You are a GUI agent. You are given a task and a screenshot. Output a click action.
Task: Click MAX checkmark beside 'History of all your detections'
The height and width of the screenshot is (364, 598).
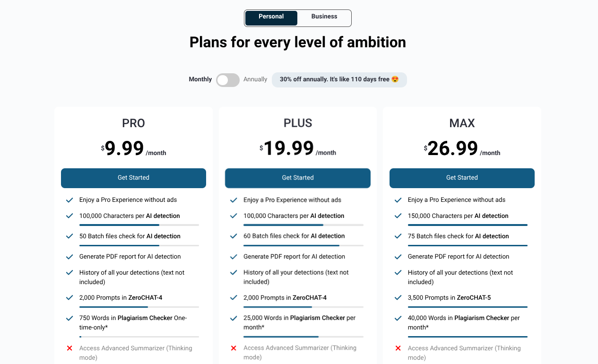[x=398, y=273]
